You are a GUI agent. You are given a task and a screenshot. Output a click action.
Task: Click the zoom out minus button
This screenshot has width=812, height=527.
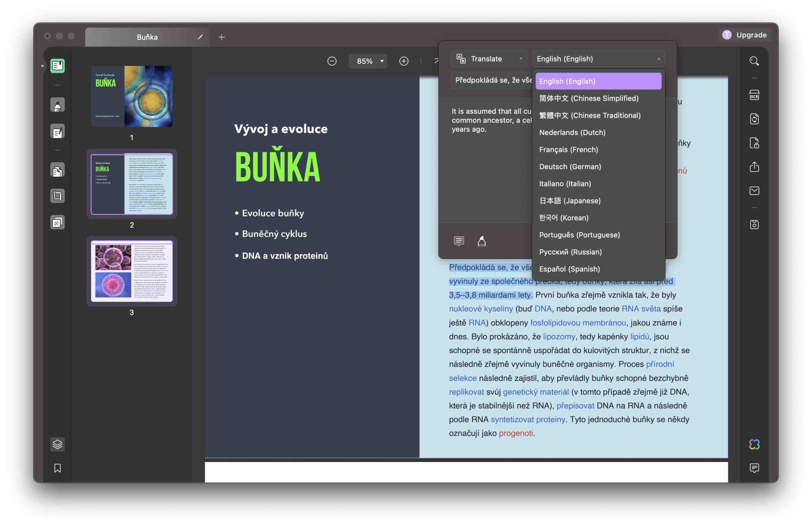(x=332, y=61)
